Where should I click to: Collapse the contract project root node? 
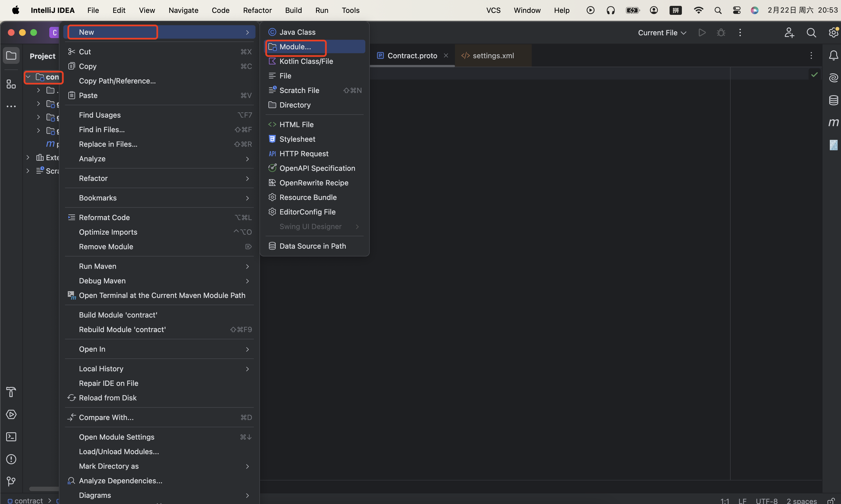click(x=28, y=77)
